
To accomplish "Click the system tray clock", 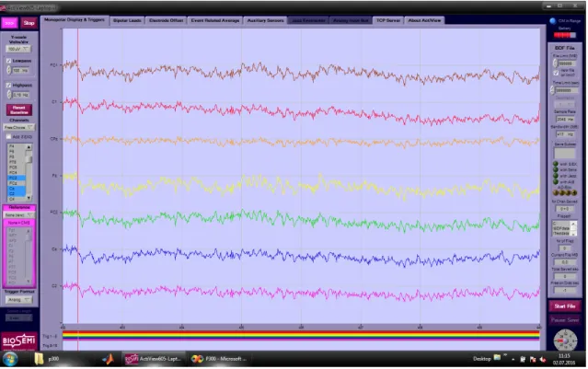I will [x=564, y=359].
